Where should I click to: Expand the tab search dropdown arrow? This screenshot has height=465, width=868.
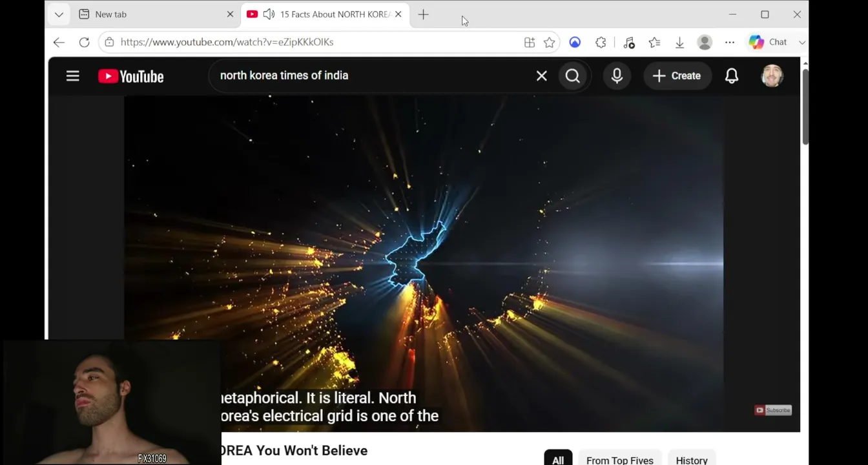(x=59, y=14)
